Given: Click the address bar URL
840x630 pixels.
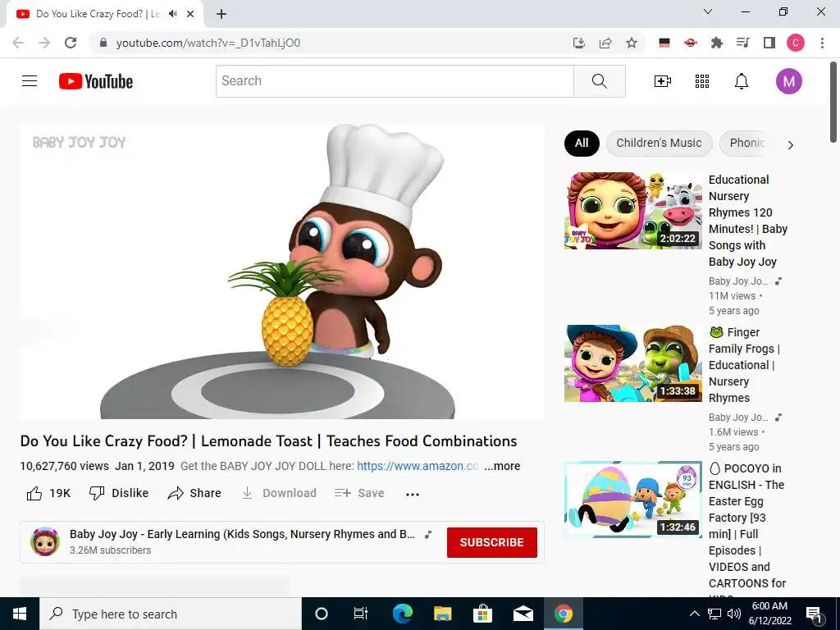Looking at the screenshot, I should (208, 43).
